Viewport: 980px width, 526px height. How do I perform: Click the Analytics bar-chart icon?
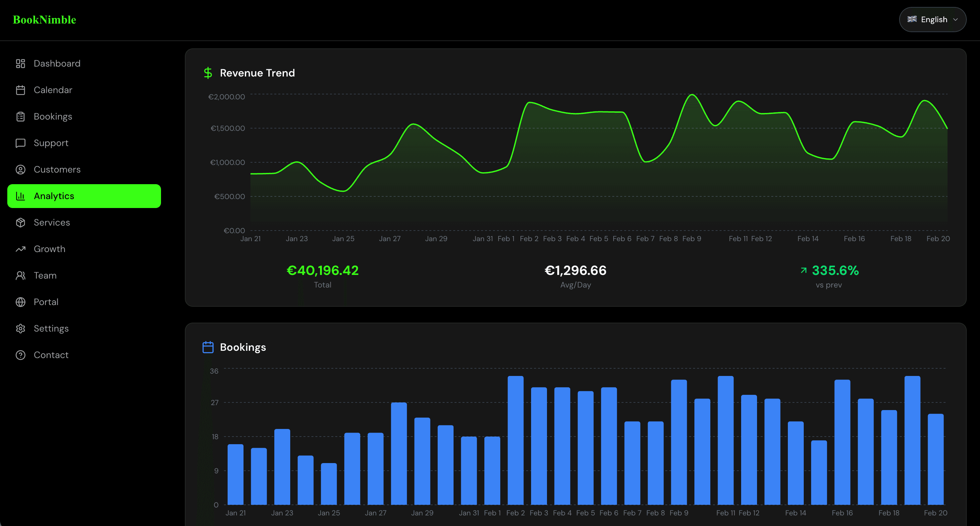21,196
